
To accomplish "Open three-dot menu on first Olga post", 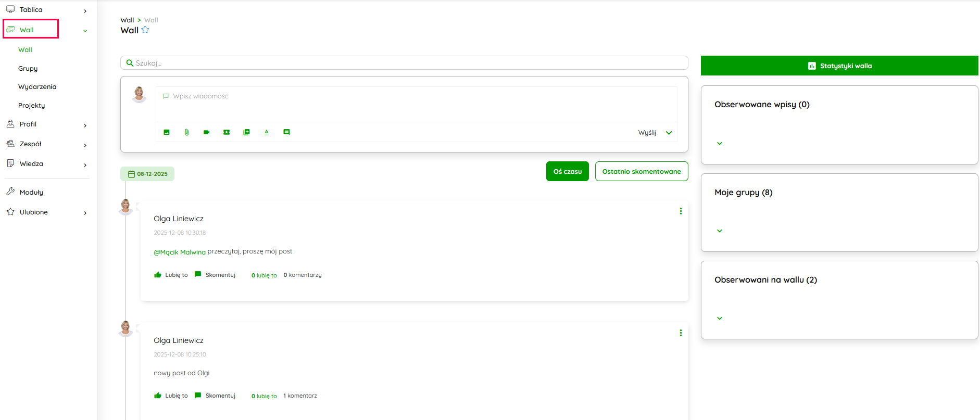I will (681, 211).
